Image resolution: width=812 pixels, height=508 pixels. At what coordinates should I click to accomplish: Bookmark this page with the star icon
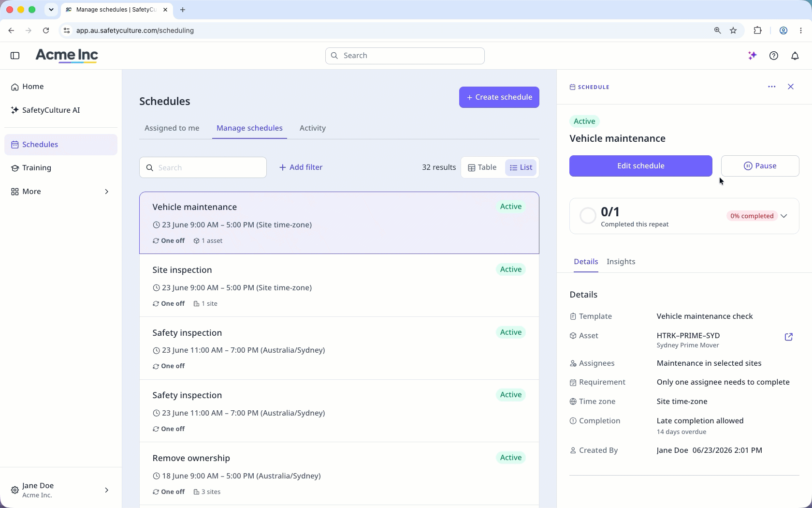pyautogui.click(x=734, y=30)
